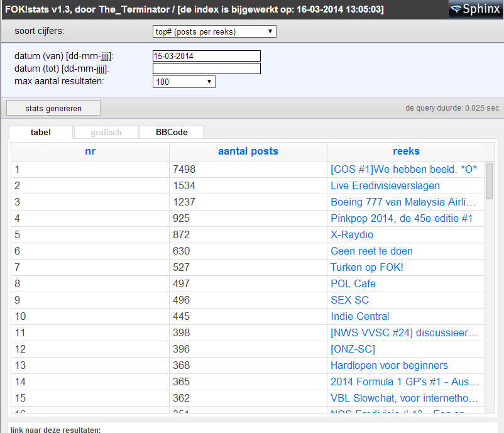Open the X-Raydio link
Viewport: 504px width, 433px height.
(x=352, y=234)
